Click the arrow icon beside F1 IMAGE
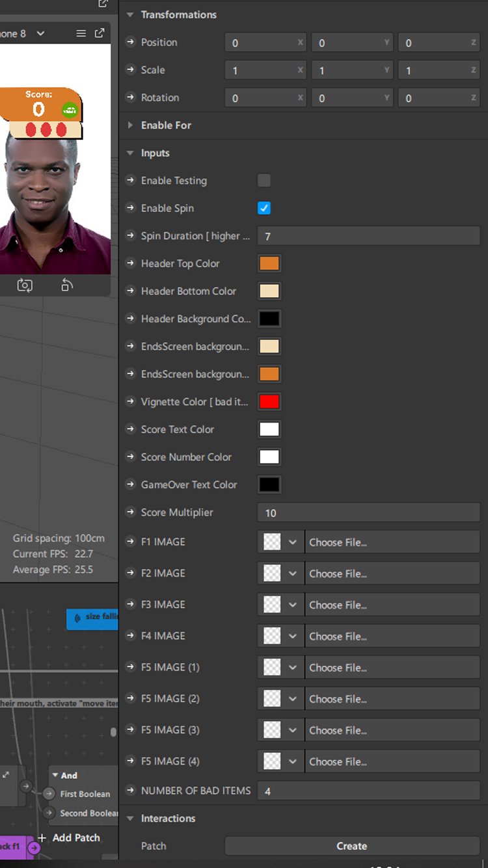 [131, 542]
